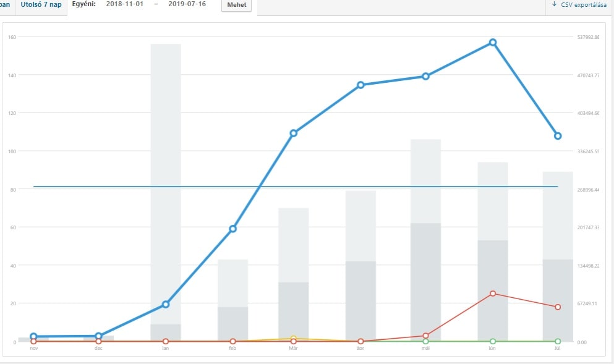Click the blue data point above apr
The image size is (614, 364).
(x=359, y=85)
